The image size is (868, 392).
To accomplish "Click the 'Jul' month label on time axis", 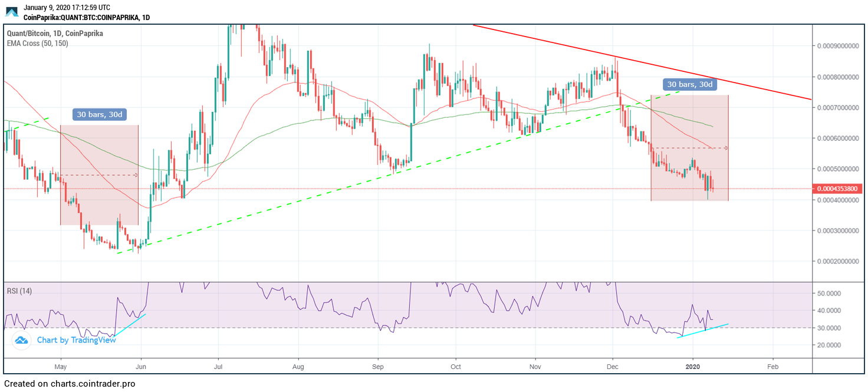I will [x=219, y=366].
